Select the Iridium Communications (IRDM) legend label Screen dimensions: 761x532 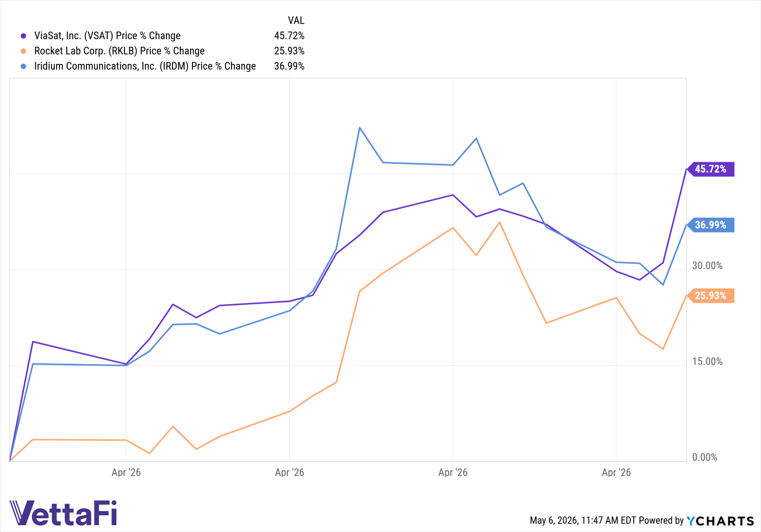pyautogui.click(x=145, y=66)
